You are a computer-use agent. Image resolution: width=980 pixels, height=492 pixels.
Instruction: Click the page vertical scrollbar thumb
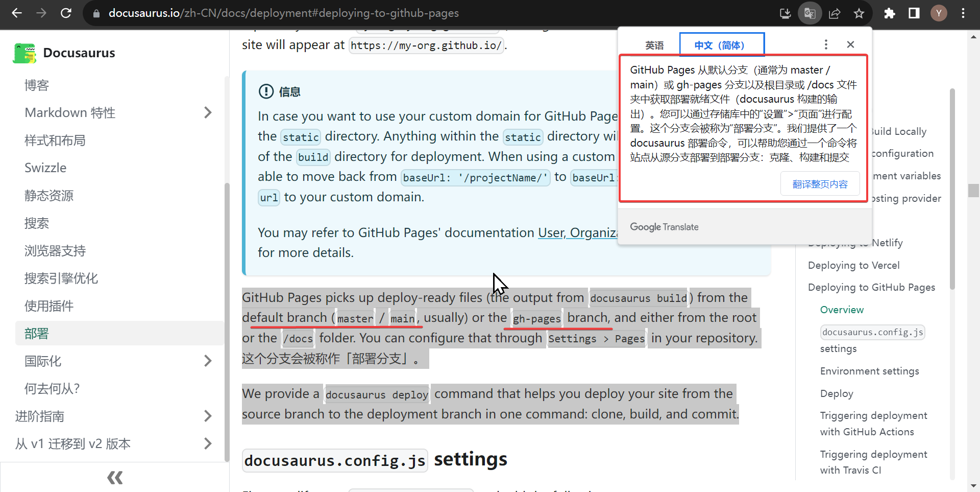[973, 190]
